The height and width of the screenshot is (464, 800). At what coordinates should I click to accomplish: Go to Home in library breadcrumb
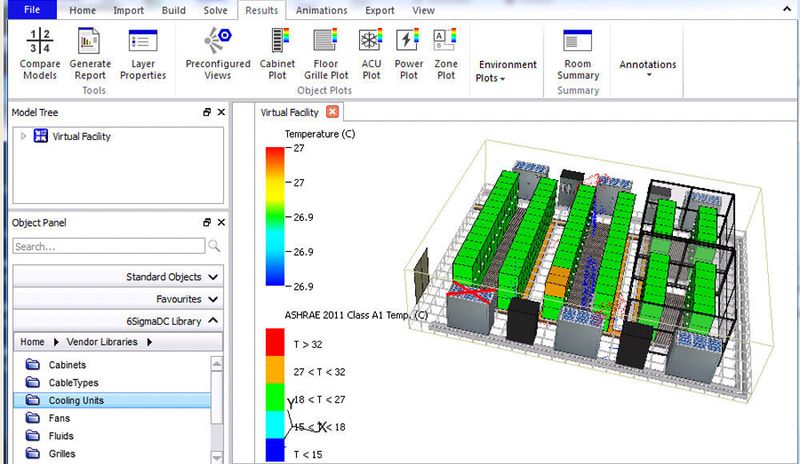(32, 342)
